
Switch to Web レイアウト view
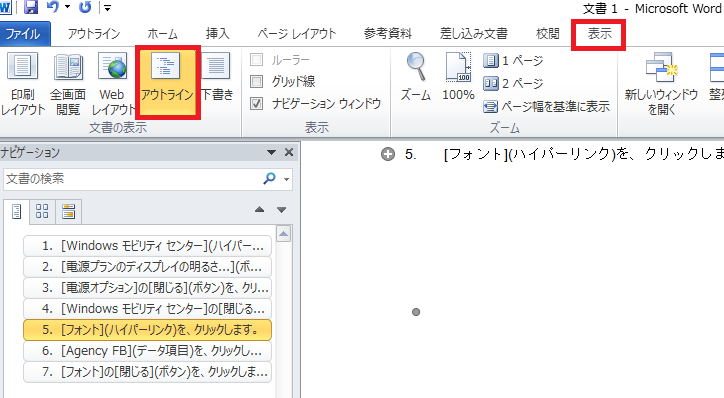[x=112, y=84]
